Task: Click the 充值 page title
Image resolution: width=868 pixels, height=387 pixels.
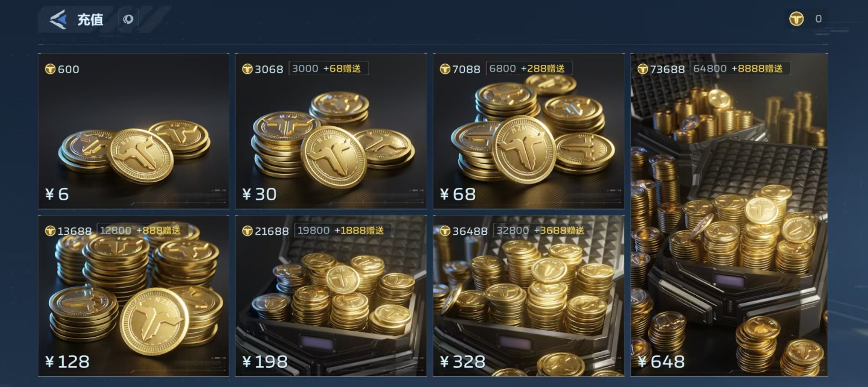Action: coord(90,20)
